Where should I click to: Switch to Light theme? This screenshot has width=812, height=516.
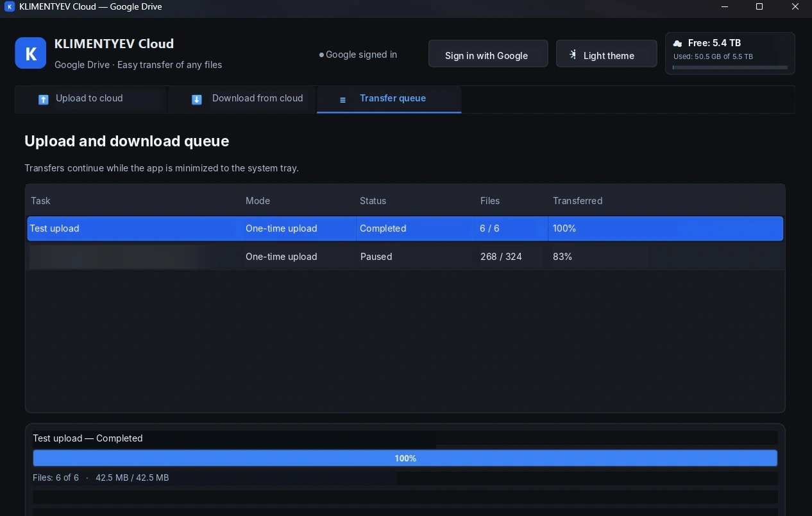tap(607, 53)
